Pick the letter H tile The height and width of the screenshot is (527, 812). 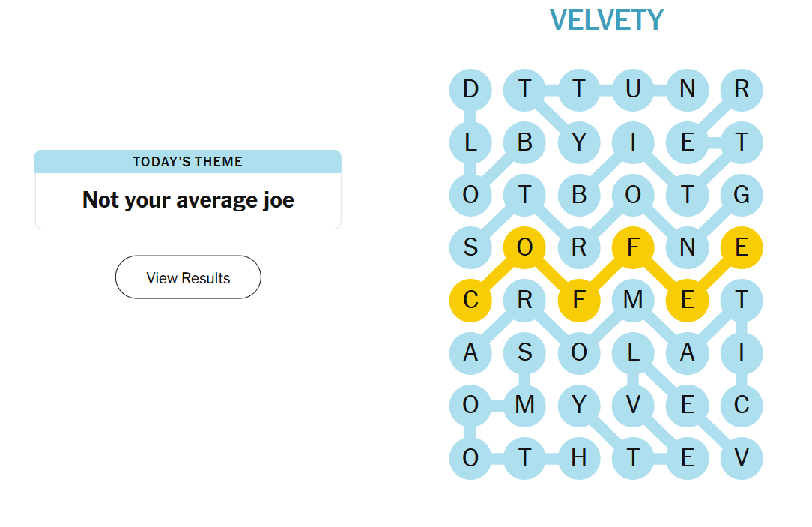[578, 457]
